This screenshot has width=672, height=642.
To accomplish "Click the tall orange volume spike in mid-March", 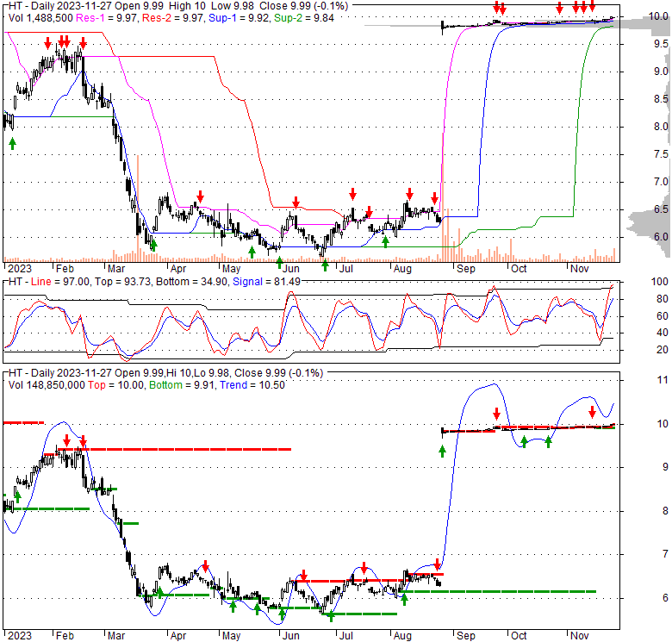I will [x=138, y=209].
